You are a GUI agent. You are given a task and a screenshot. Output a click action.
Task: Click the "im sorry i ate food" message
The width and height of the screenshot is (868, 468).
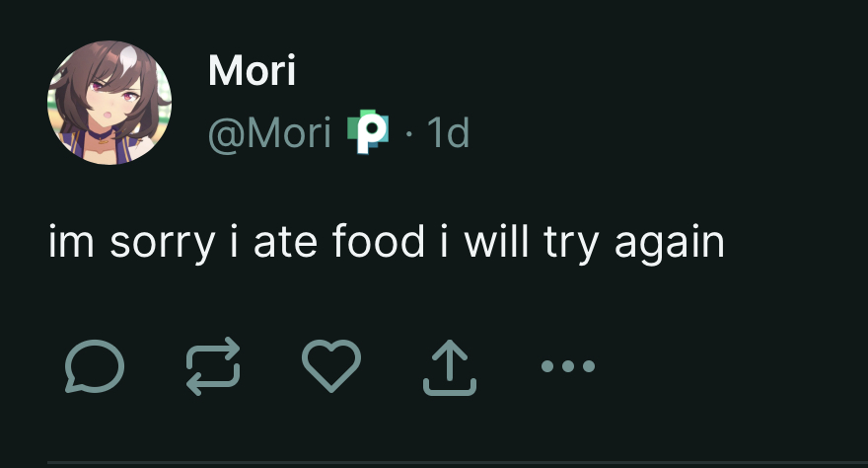coord(387,244)
